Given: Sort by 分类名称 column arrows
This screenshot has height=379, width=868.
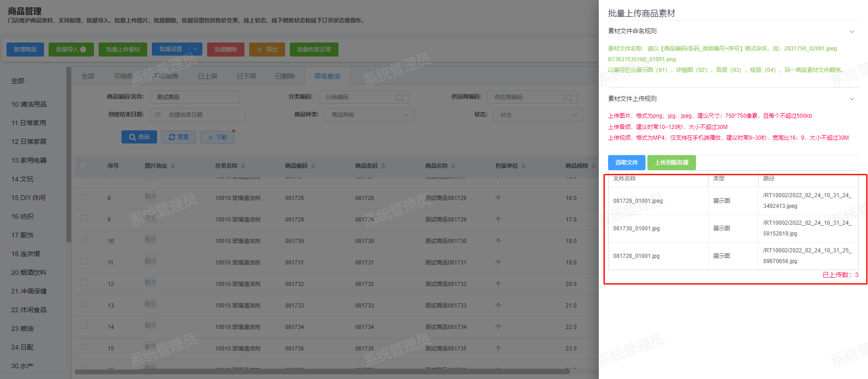Looking at the screenshot, I should [243, 166].
